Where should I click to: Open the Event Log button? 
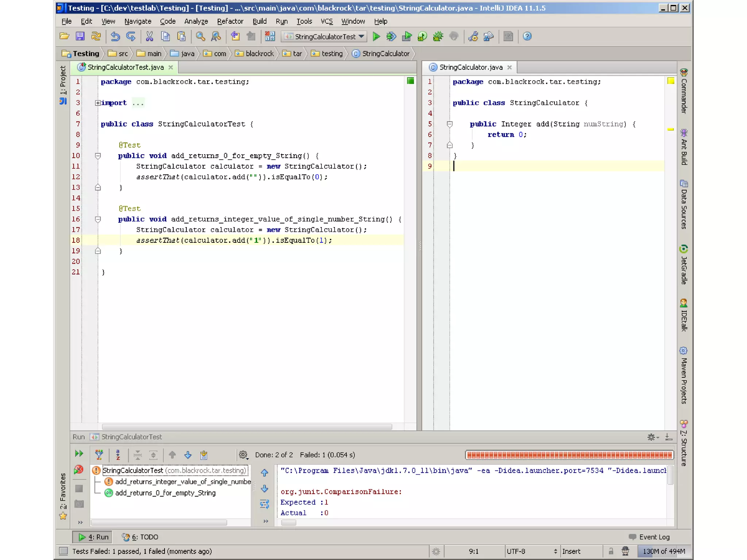coord(649,537)
